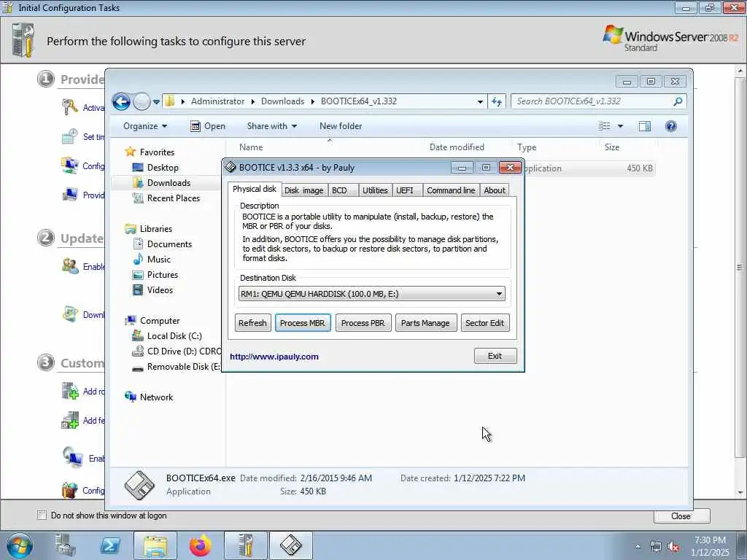Open Parts Manage
Screen dimensions: 747x560
click(425, 323)
